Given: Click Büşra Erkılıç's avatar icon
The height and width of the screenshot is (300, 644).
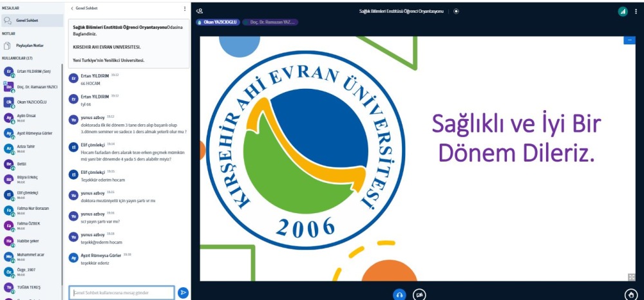Looking at the screenshot, I should point(8,180).
